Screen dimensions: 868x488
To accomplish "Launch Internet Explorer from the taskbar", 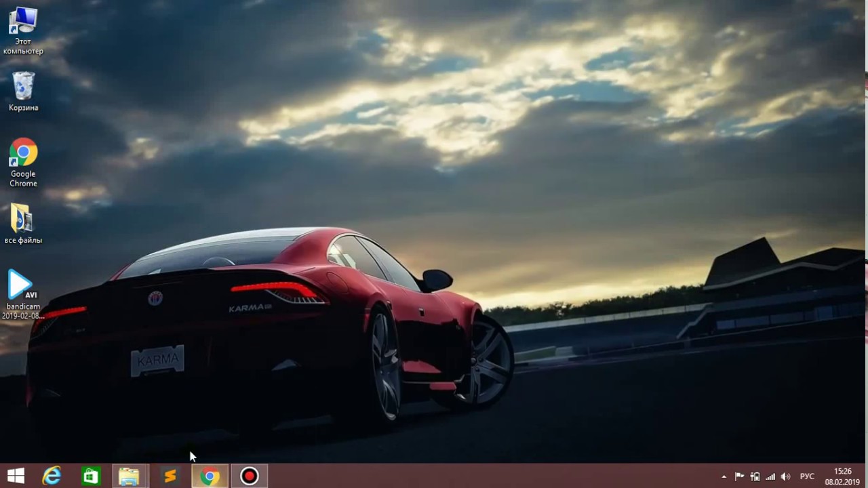I will [52, 476].
